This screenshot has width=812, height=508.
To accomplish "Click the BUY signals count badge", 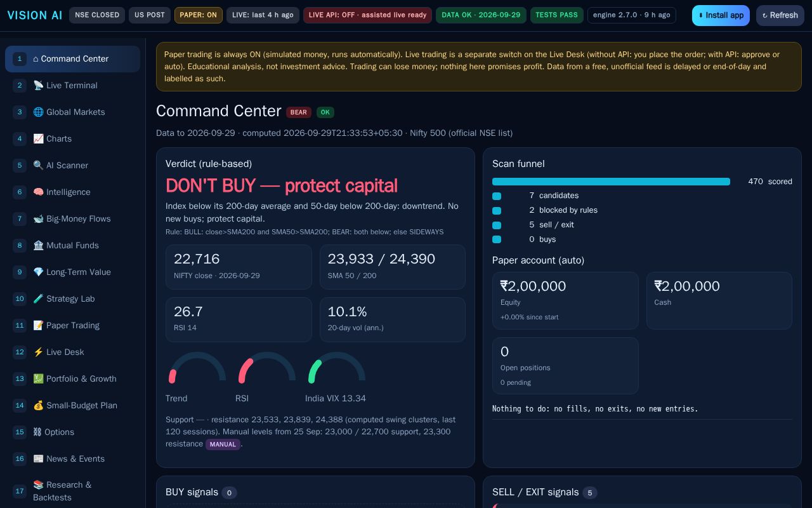I will (x=229, y=493).
